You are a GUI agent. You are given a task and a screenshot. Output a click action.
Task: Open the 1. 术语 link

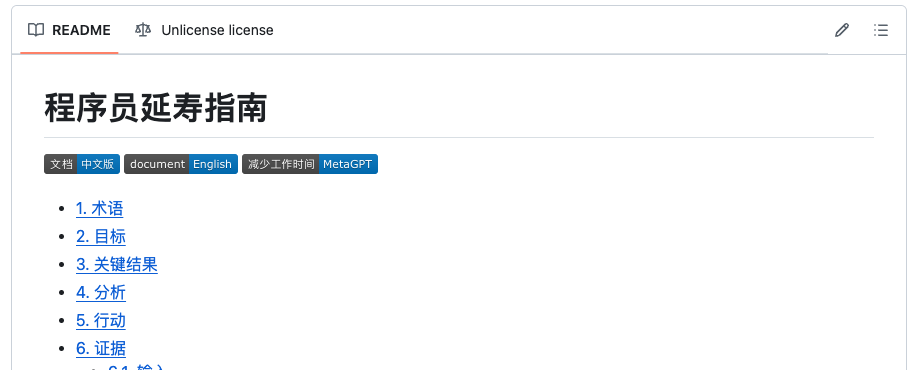(100, 209)
